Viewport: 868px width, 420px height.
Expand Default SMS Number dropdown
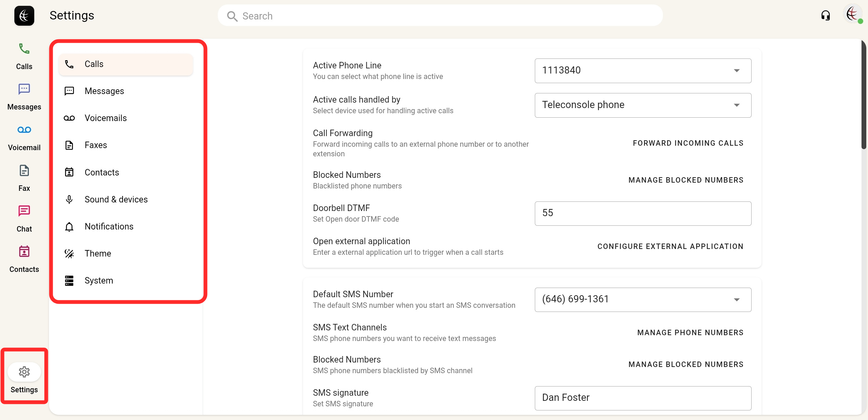[x=643, y=299]
